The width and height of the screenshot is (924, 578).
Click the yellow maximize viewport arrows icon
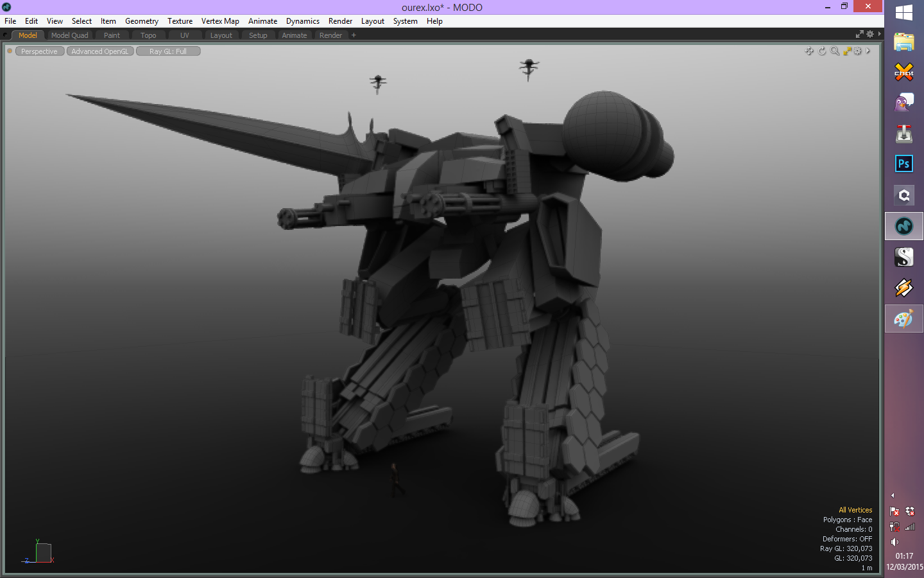tap(847, 51)
